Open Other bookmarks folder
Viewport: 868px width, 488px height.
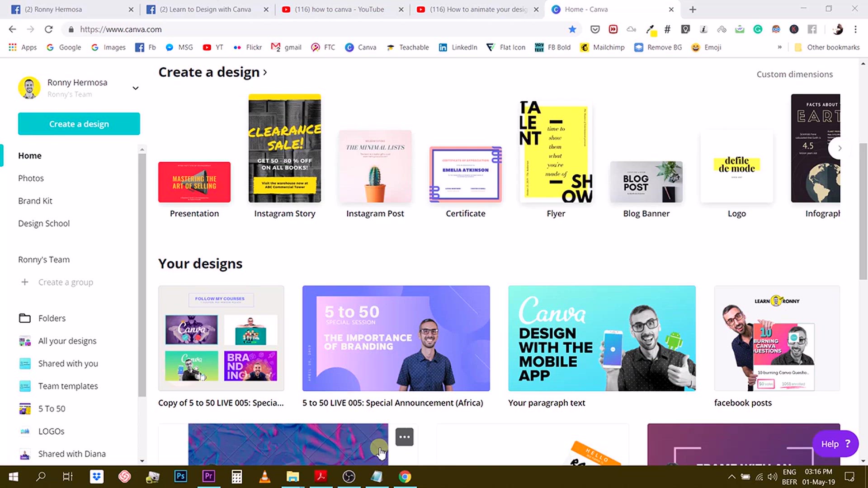point(827,47)
